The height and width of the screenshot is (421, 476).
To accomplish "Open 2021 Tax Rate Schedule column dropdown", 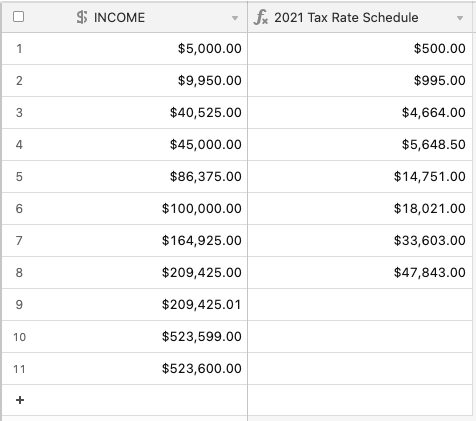I will 460,18.
